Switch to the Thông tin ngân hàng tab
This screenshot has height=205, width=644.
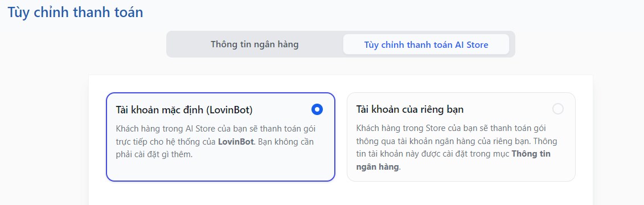click(x=255, y=44)
